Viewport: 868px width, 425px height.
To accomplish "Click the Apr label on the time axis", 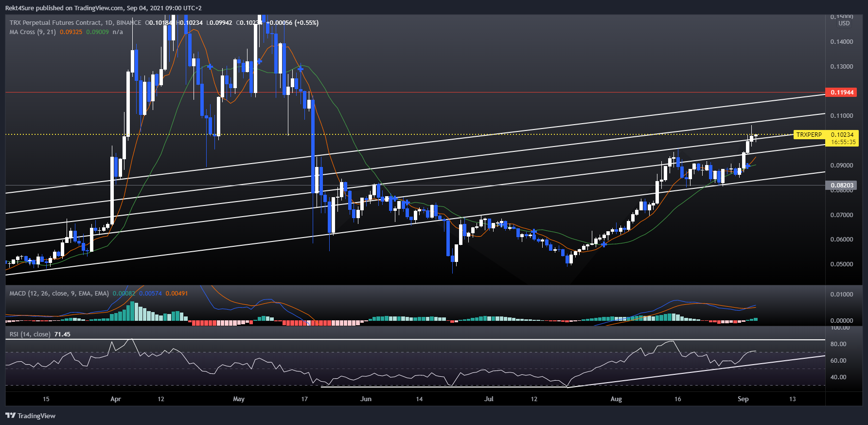I will point(116,399).
